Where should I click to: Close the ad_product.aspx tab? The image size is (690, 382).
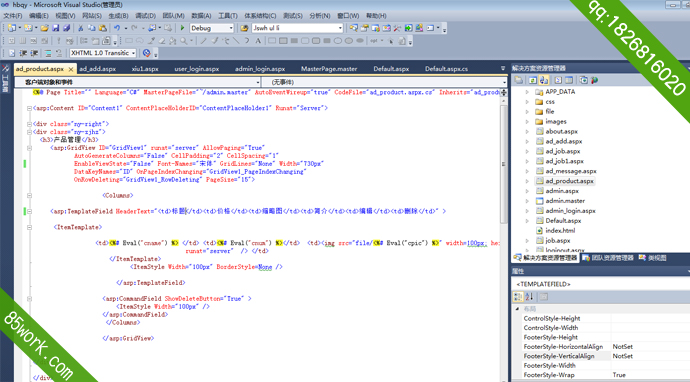pyautogui.click(x=71, y=69)
